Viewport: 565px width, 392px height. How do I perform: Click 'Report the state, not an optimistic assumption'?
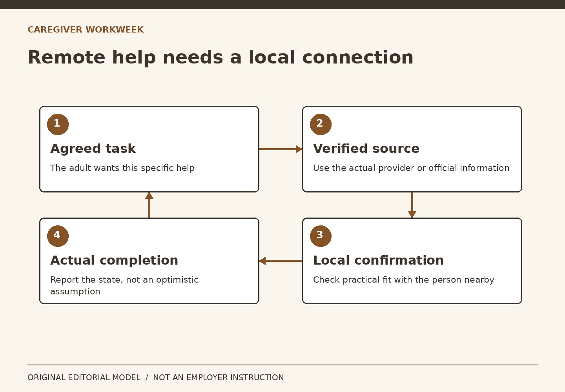pos(124,285)
